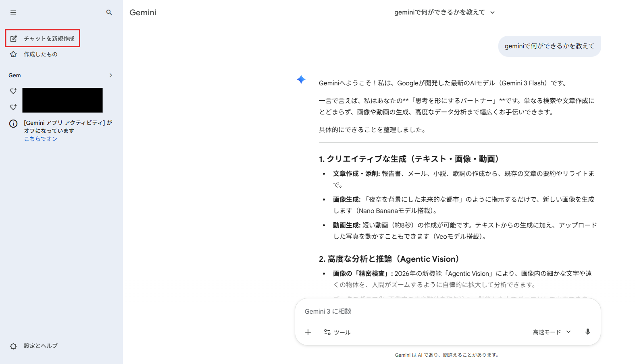Click the disclaimer Gemini は AI であり、間違えることがあります。
Image resolution: width=637 pixels, height=364 pixels.
click(x=448, y=355)
